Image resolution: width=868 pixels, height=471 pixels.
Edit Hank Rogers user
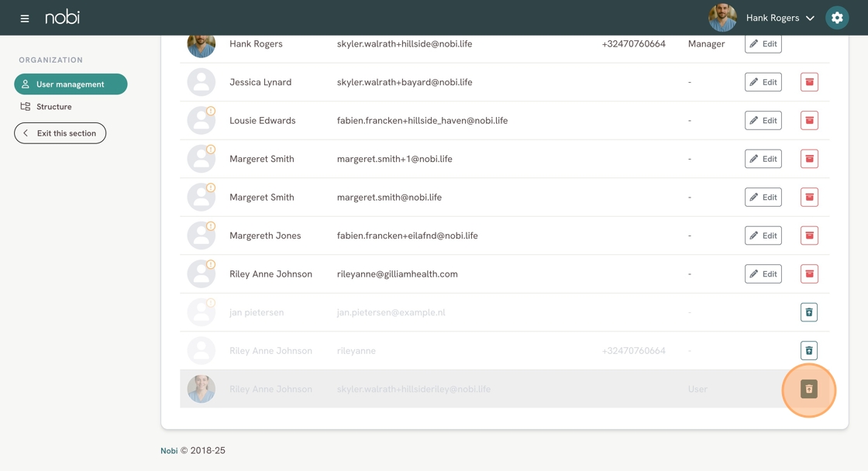(763, 44)
